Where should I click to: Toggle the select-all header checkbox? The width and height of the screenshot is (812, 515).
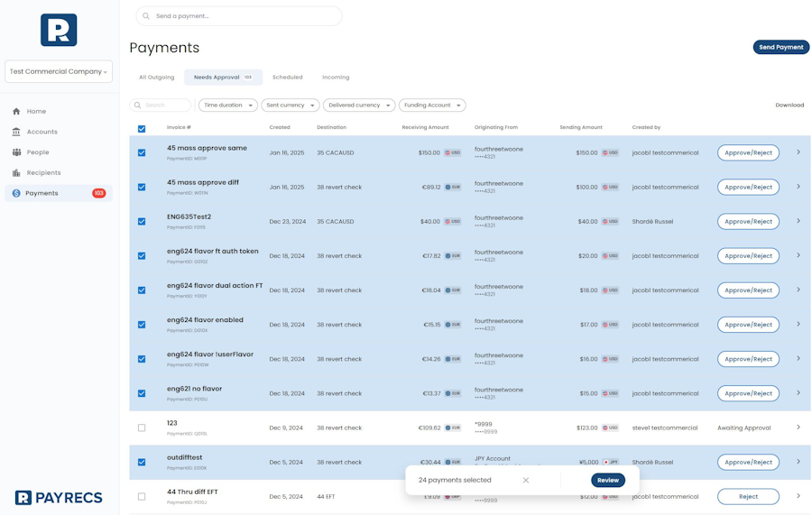click(x=142, y=129)
